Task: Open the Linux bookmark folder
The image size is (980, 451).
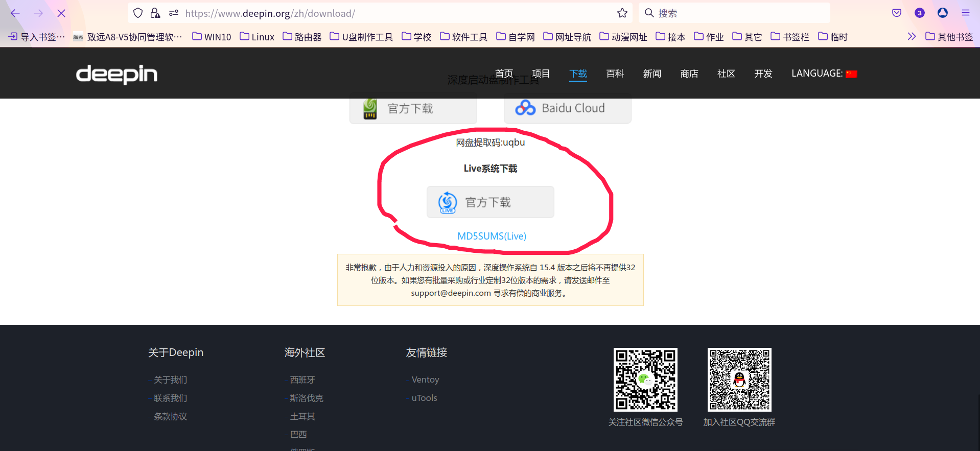Action: point(257,37)
